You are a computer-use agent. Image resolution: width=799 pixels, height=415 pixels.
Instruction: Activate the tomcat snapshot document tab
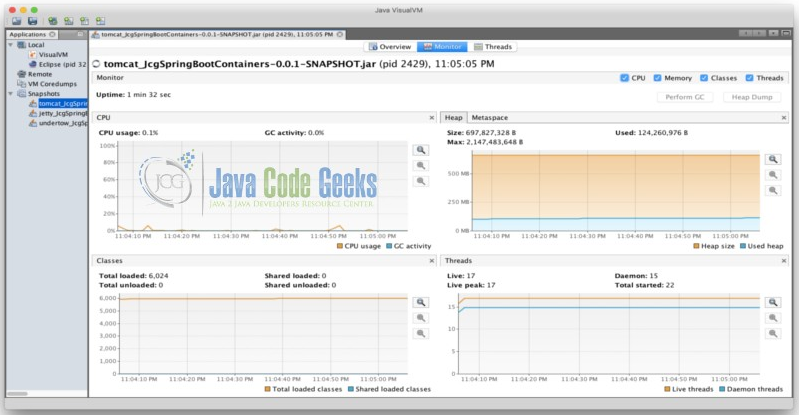click(217, 34)
